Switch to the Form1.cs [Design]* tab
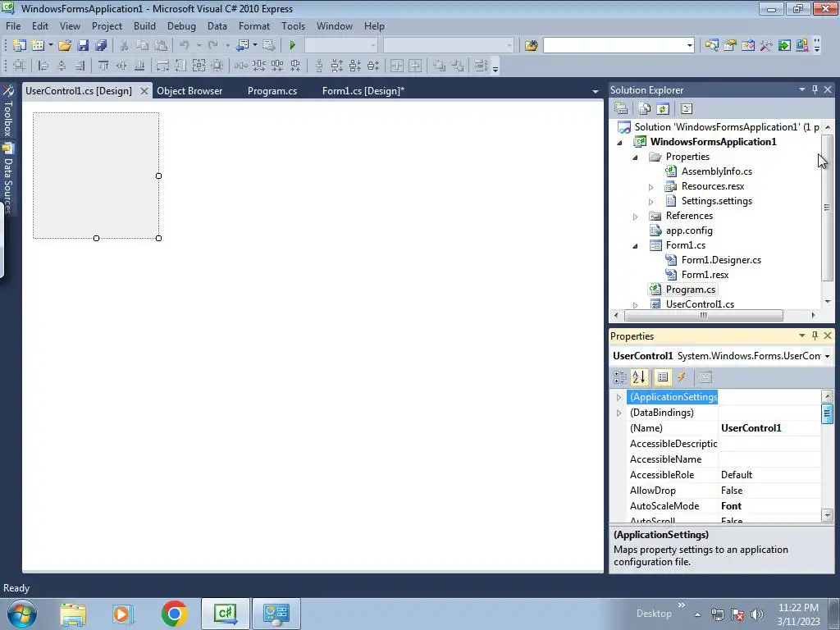Viewport: 840px width, 630px height. pyautogui.click(x=363, y=90)
